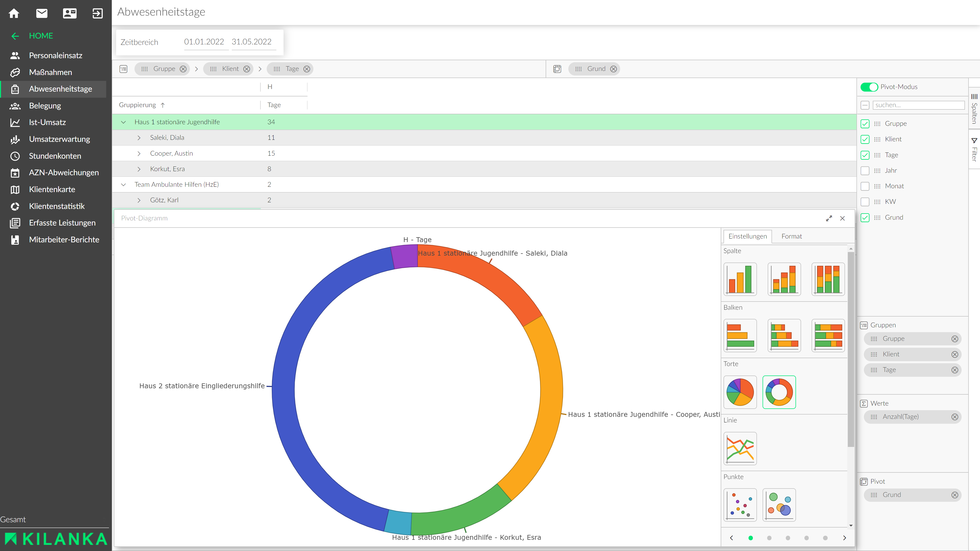Sort by the Gruppierung column header

pos(137,105)
